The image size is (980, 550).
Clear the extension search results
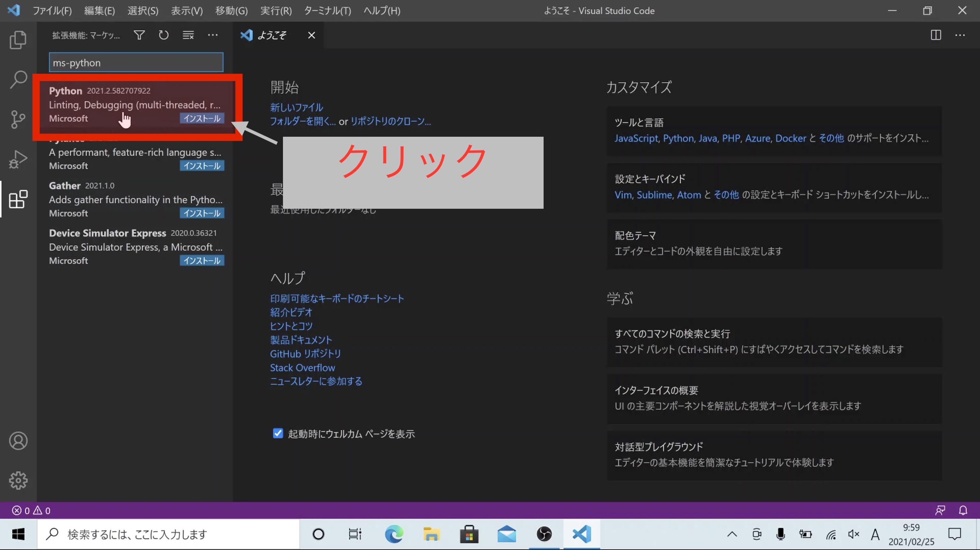click(x=188, y=35)
